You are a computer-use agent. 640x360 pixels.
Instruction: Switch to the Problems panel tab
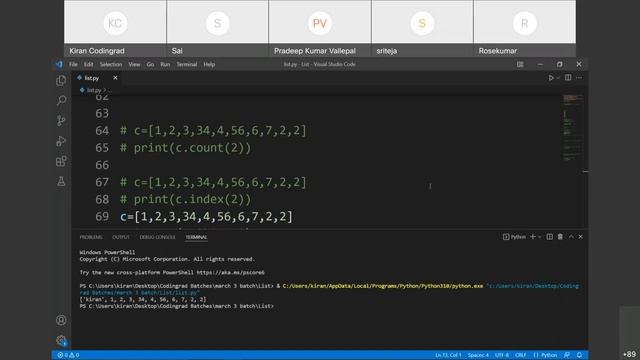[x=91, y=237]
